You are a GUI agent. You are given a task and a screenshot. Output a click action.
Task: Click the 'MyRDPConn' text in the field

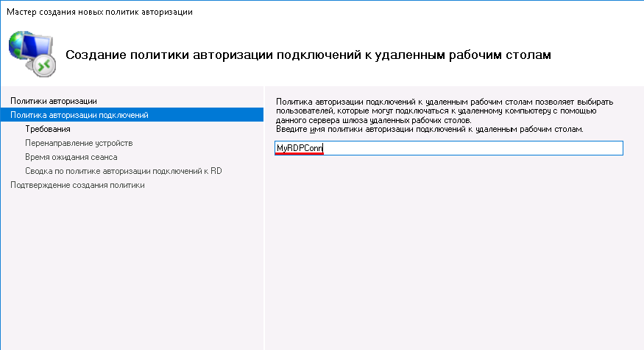coord(300,148)
